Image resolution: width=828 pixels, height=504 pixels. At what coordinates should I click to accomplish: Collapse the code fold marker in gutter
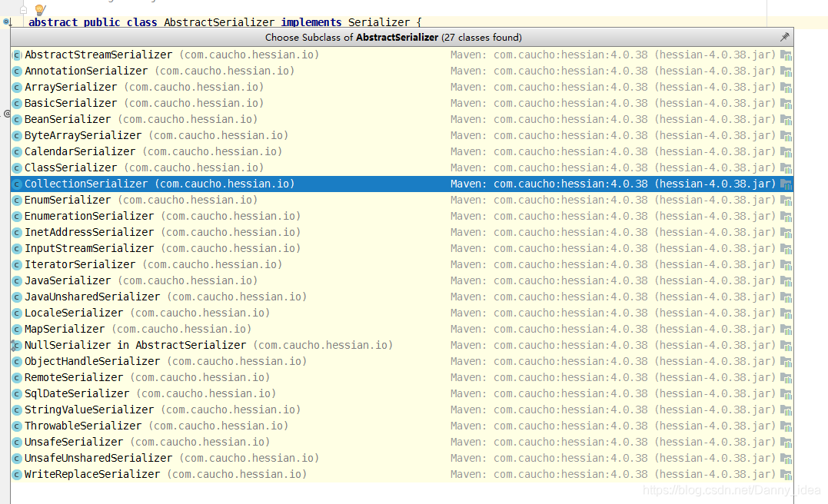23,9
